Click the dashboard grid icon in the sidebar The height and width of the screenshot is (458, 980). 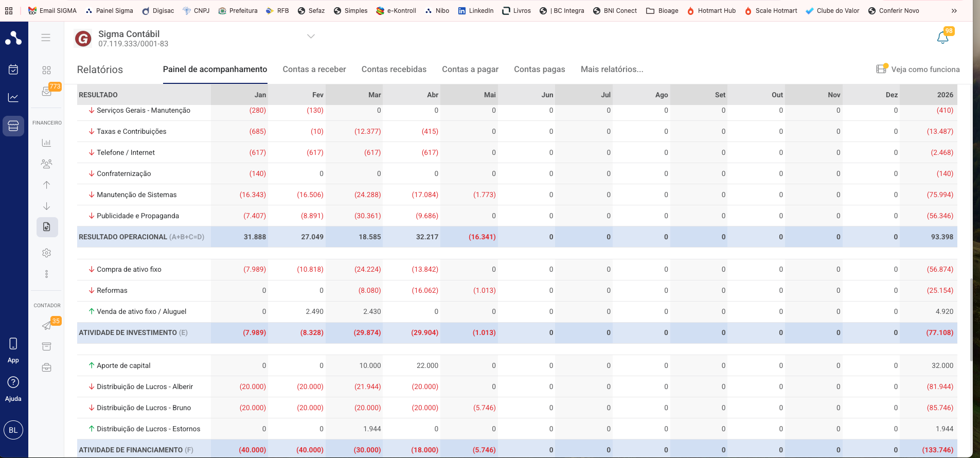coord(46,70)
